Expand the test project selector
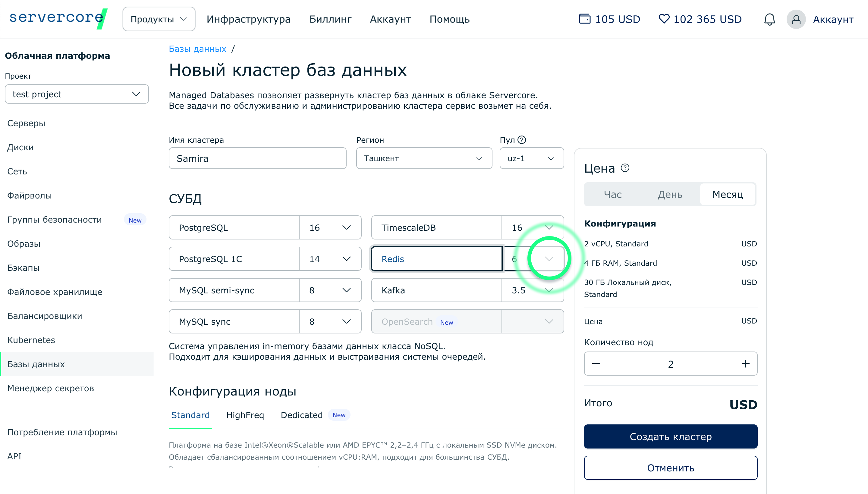This screenshot has width=868, height=494. (77, 94)
